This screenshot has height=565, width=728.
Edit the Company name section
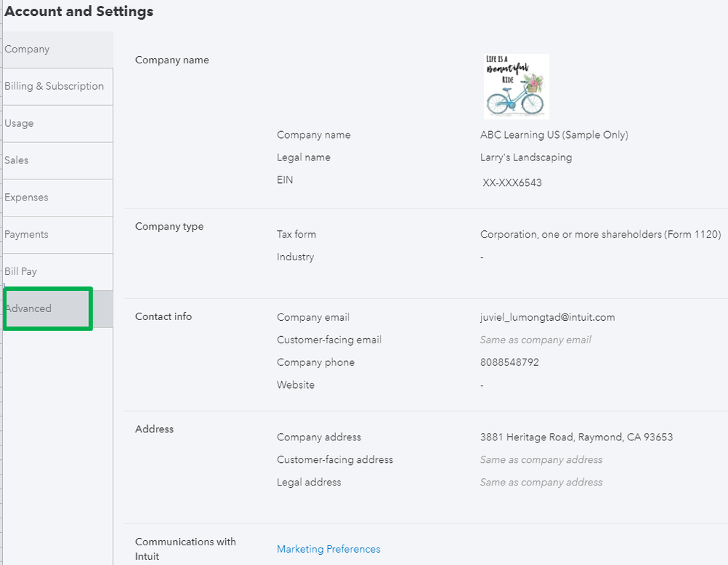tap(172, 60)
